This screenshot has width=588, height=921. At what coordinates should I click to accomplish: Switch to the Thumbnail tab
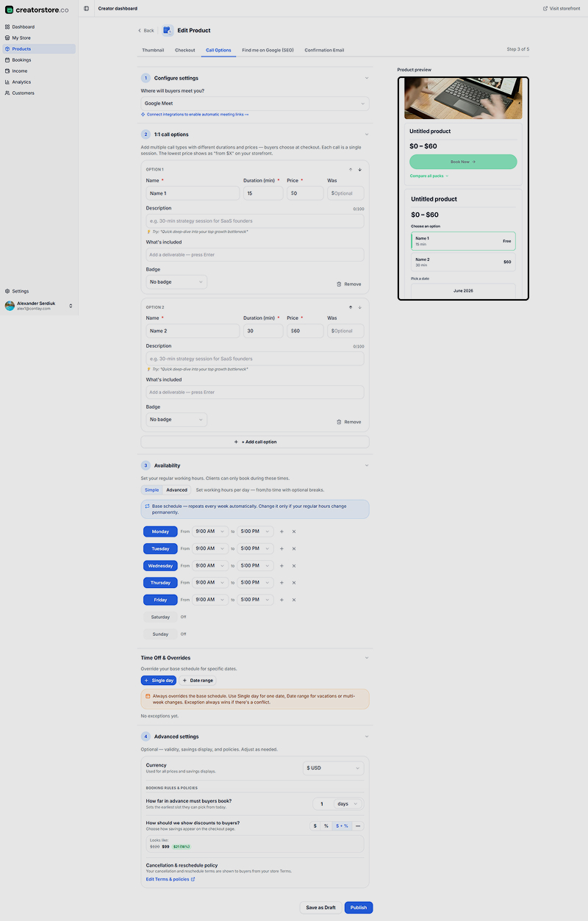point(153,50)
